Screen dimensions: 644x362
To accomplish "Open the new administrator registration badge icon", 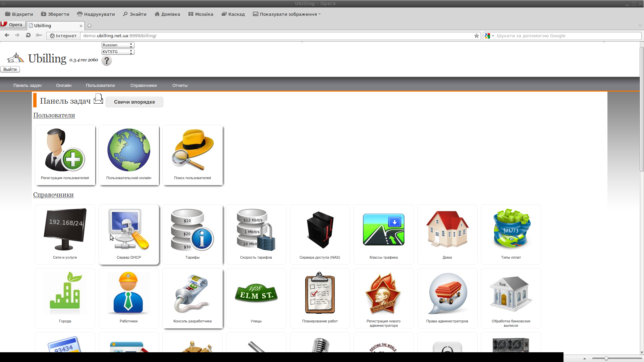I will click(384, 293).
